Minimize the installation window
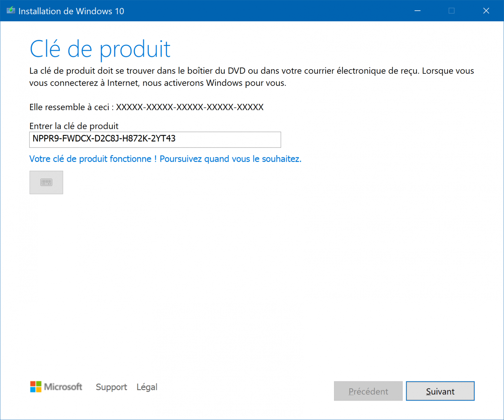Screen dimensions: 504x420 coord(417,10)
